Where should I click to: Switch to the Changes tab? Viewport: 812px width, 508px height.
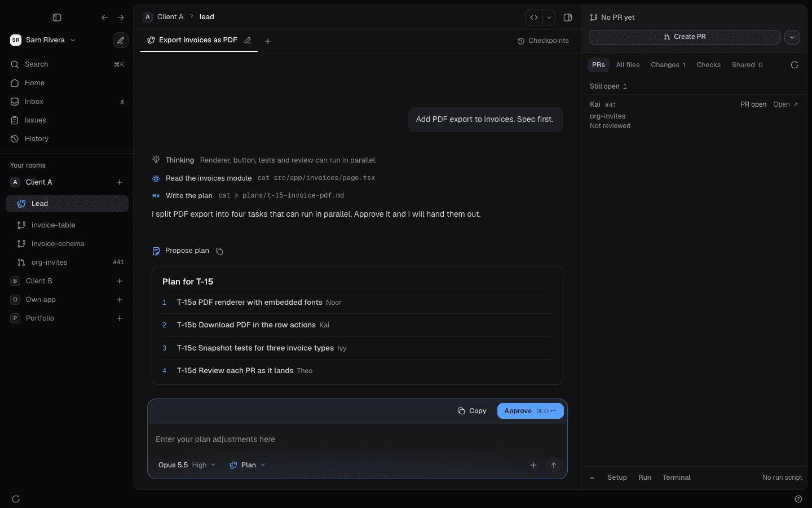coord(668,65)
